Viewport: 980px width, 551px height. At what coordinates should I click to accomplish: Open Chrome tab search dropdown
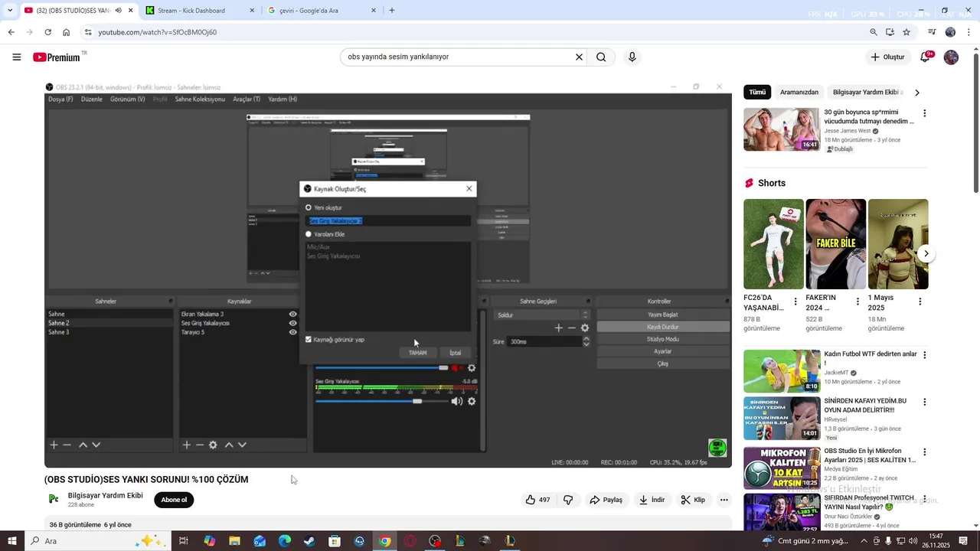(x=10, y=11)
